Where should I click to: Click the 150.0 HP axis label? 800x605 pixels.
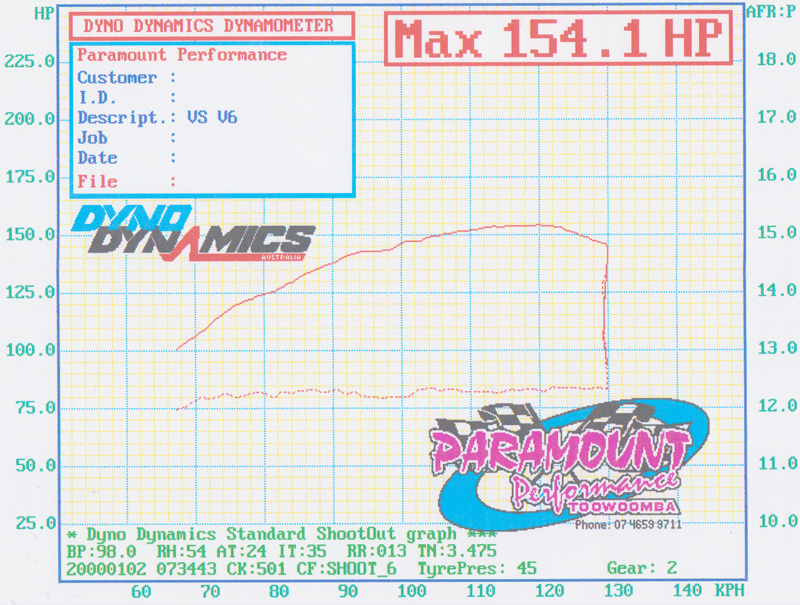[30, 234]
